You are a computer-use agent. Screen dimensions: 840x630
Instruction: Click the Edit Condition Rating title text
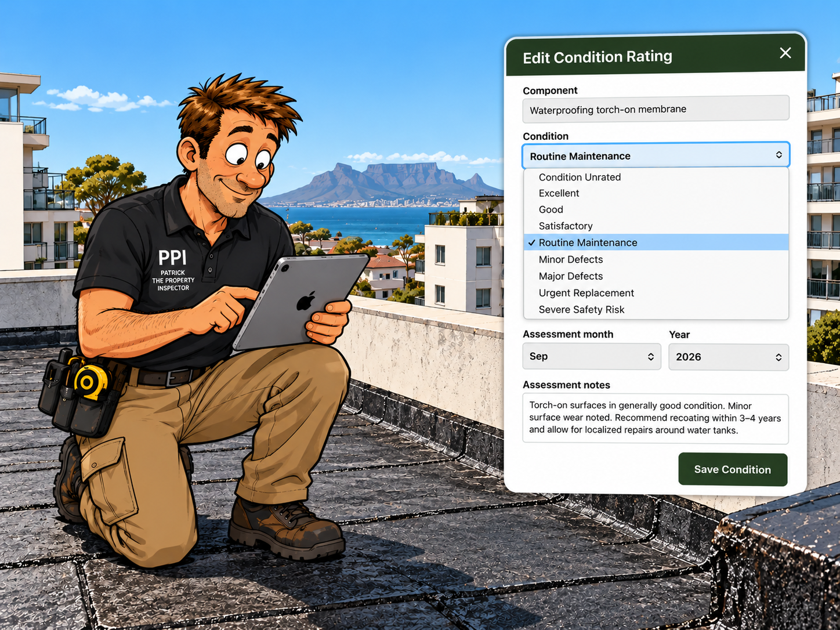point(598,57)
